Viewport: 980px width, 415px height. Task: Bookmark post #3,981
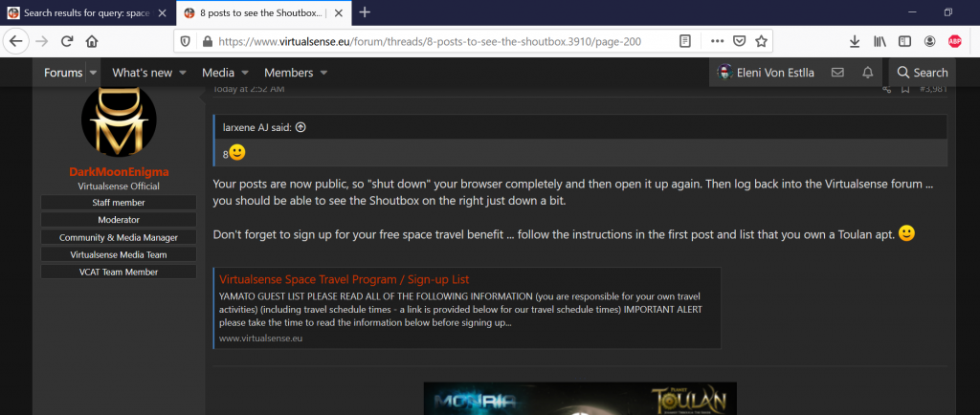click(905, 89)
